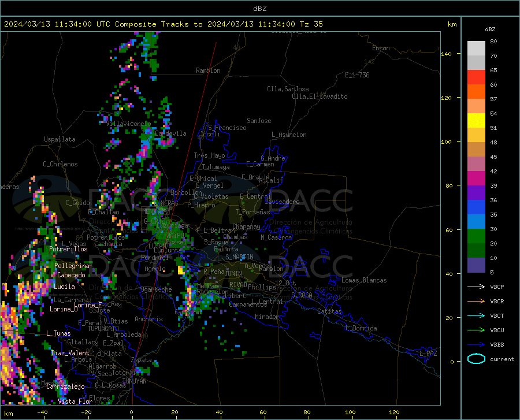Click the 'VBCT' legend label
This screenshot has height=420, width=520.
pyautogui.click(x=497, y=315)
